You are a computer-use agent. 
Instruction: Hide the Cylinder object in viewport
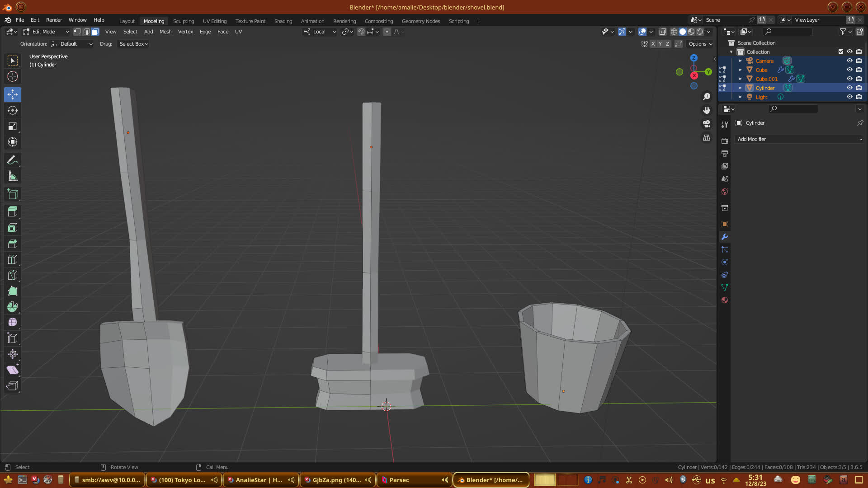coord(849,88)
